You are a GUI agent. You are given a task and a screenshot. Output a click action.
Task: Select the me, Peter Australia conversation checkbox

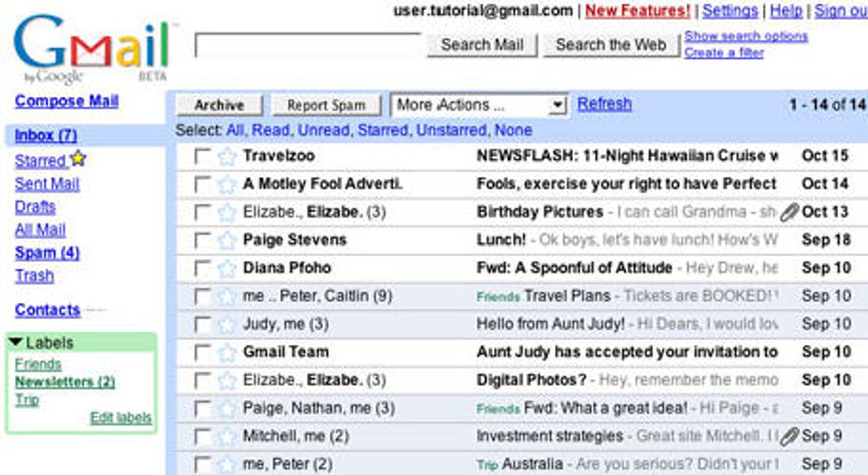203,464
